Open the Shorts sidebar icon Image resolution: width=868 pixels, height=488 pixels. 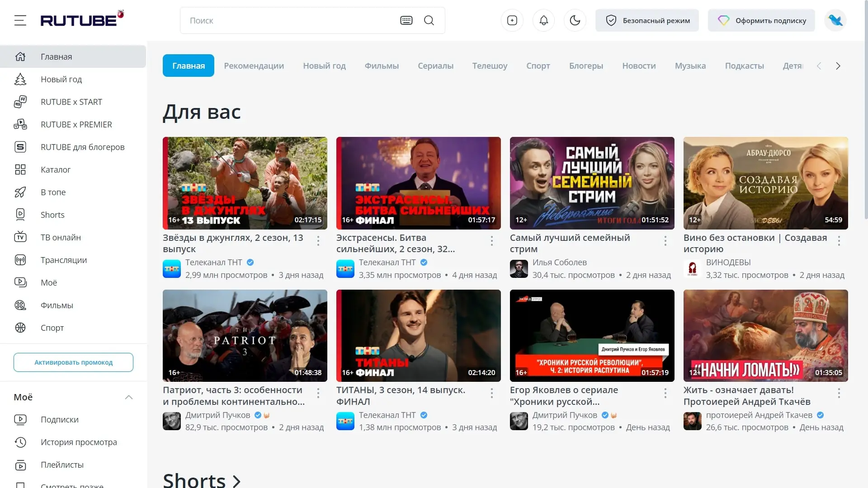[x=20, y=215]
